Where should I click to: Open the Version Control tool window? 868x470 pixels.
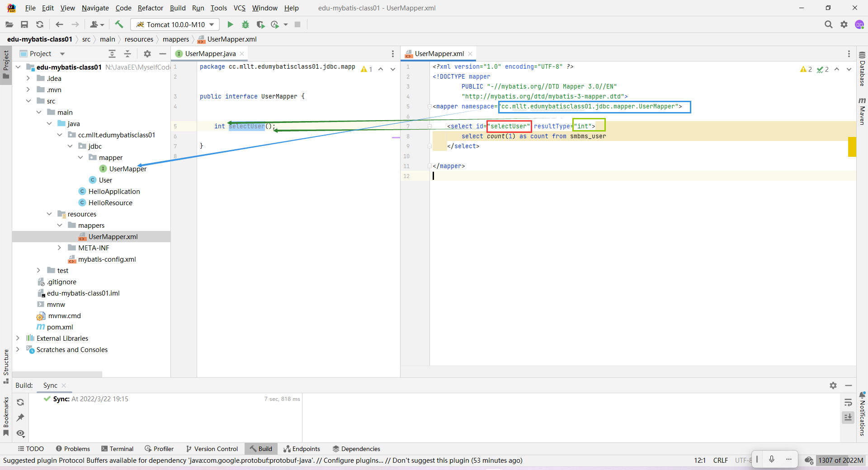212,449
